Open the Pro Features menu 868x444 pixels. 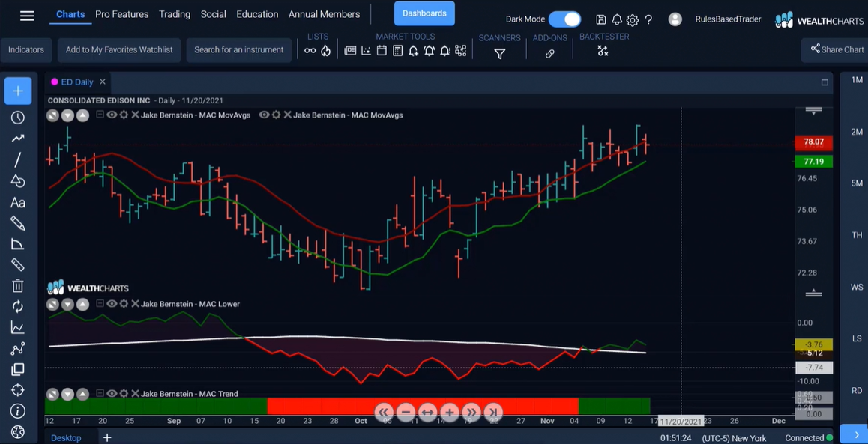pos(121,14)
